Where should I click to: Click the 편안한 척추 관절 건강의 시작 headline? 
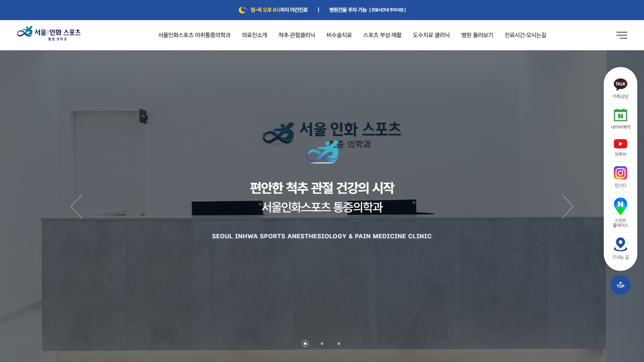(322, 188)
